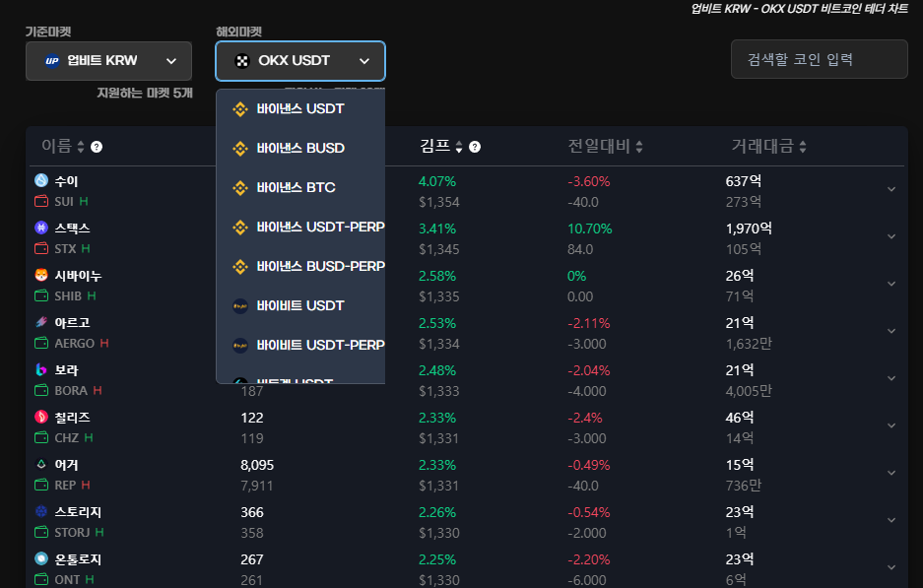The width and height of the screenshot is (923, 588).
Task: Click the 칠리즈 coin name
Action: [73, 418]
